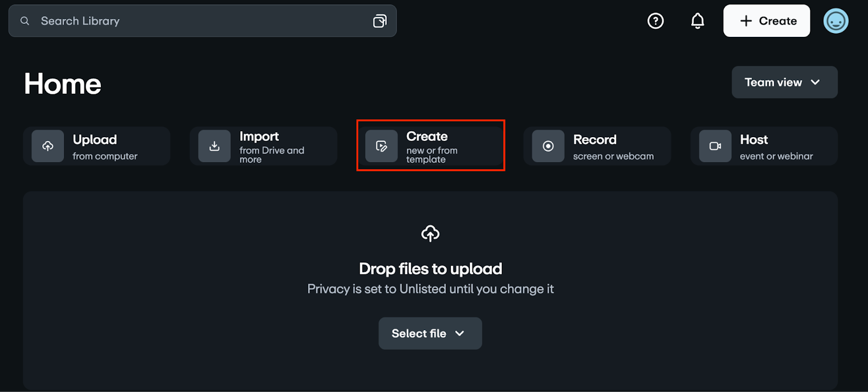Image resolution: width=868 pixels, height=392 pixels.
Task: Open the Host event or webinar card
Action: 763,146
